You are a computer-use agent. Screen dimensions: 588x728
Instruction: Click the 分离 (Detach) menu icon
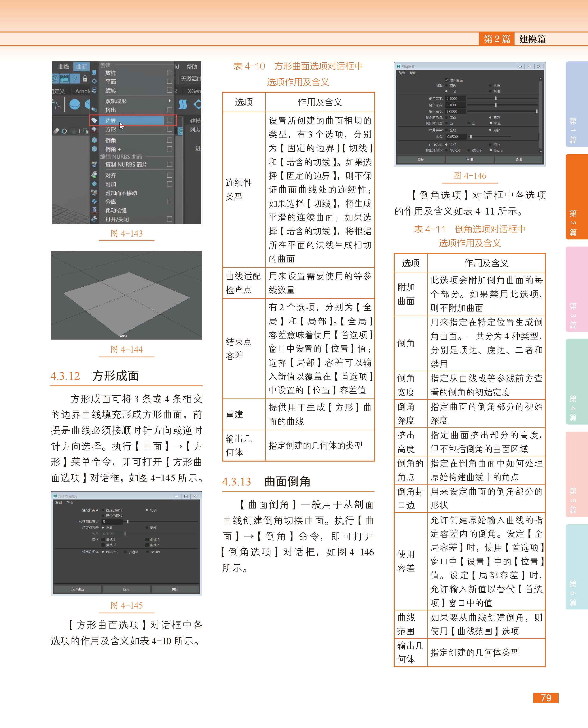(x=94, y=201)
